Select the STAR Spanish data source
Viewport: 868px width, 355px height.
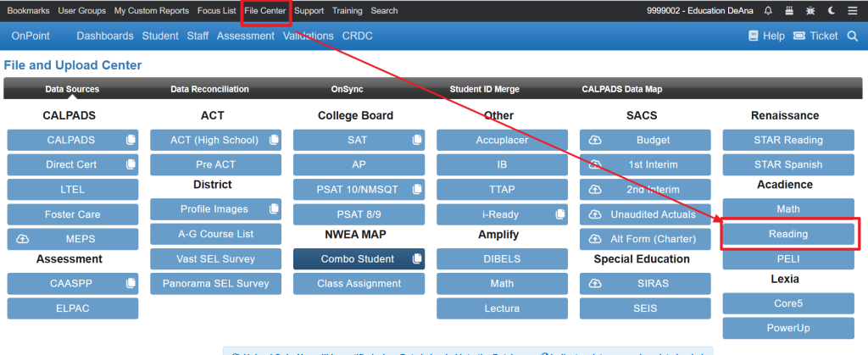click(x=787, y=164)
